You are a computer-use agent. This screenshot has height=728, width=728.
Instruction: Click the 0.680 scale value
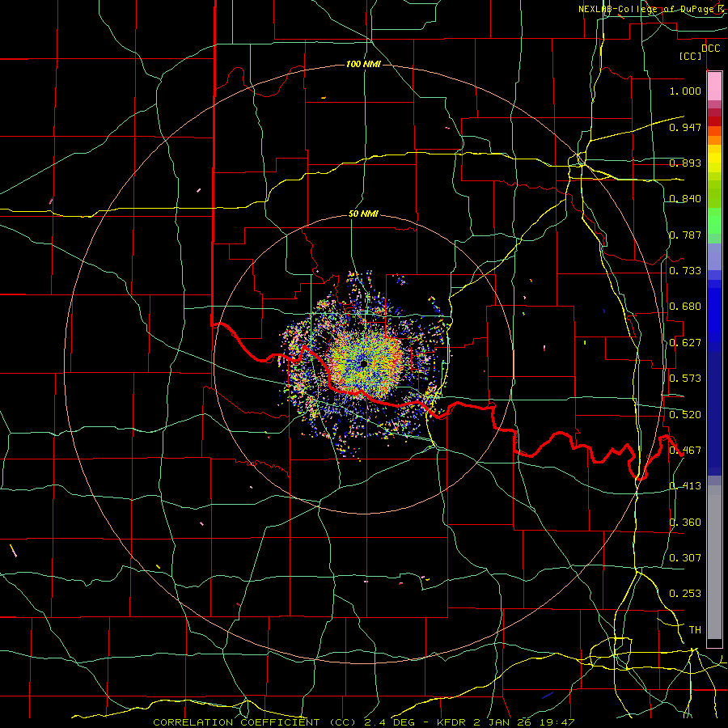[685, 307]
